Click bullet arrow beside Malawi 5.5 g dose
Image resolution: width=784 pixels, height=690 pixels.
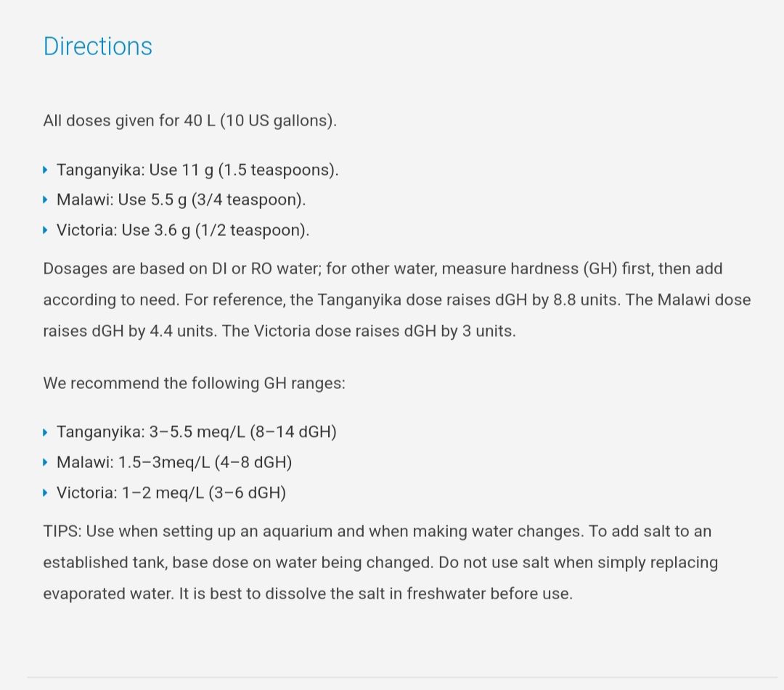pyautogui.click(x=46, y=200)
